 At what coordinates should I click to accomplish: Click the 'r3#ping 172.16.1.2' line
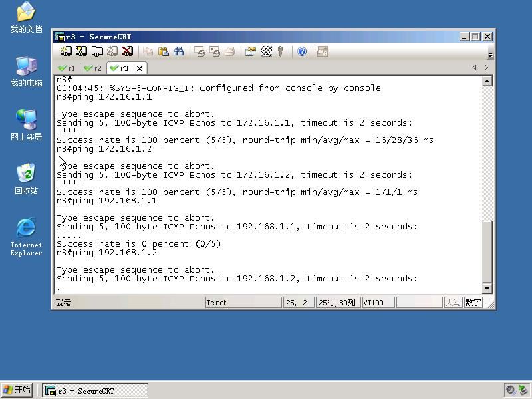pyautogui.click(x=104, y=149)
